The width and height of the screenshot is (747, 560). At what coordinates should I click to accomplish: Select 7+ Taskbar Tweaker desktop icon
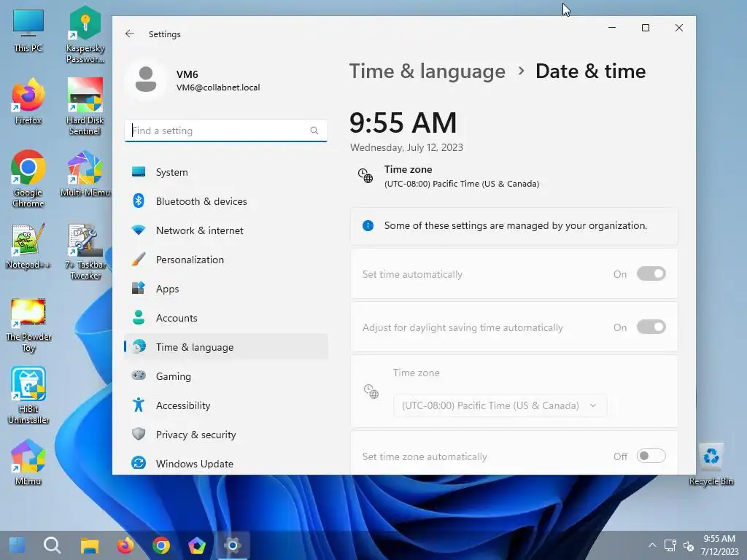(x=85, y=252)
